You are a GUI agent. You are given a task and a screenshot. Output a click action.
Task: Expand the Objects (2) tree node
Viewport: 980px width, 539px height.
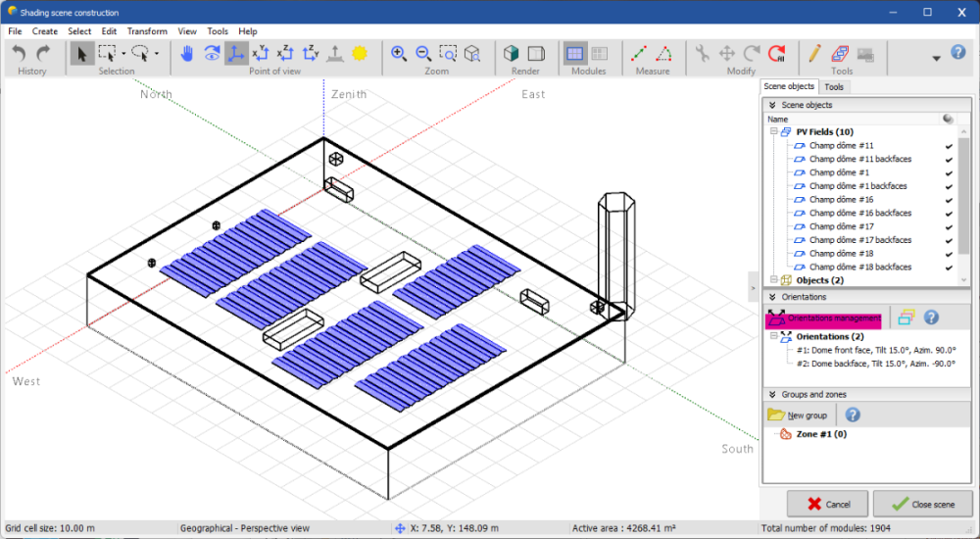click(773, 280)
